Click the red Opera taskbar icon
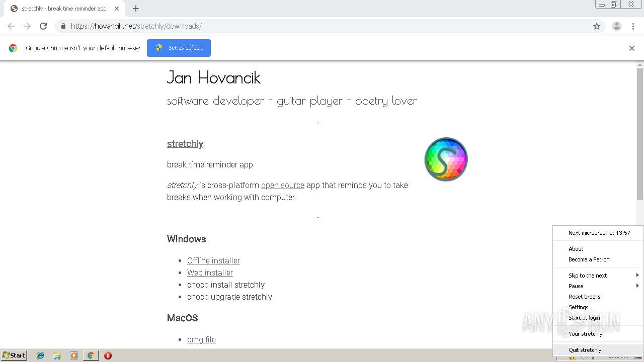Image resolution: width=644 pixels, height=362 pixels. (108, 355)
